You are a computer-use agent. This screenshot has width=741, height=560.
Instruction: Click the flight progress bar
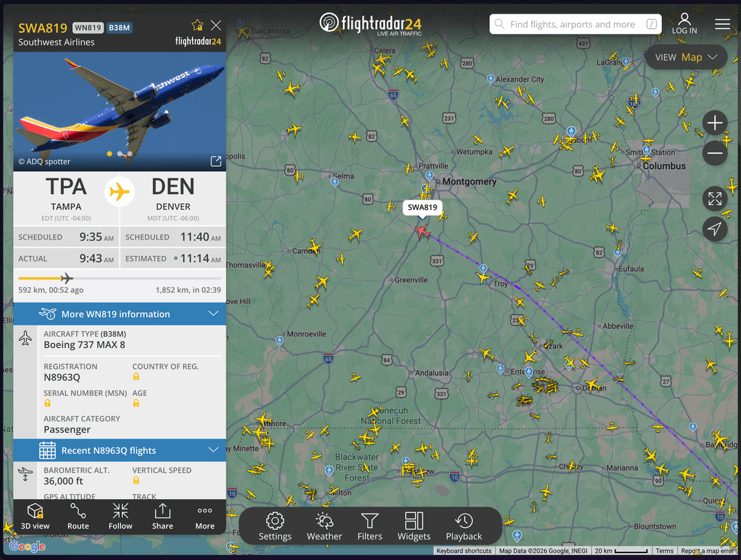tap(119, 279)
